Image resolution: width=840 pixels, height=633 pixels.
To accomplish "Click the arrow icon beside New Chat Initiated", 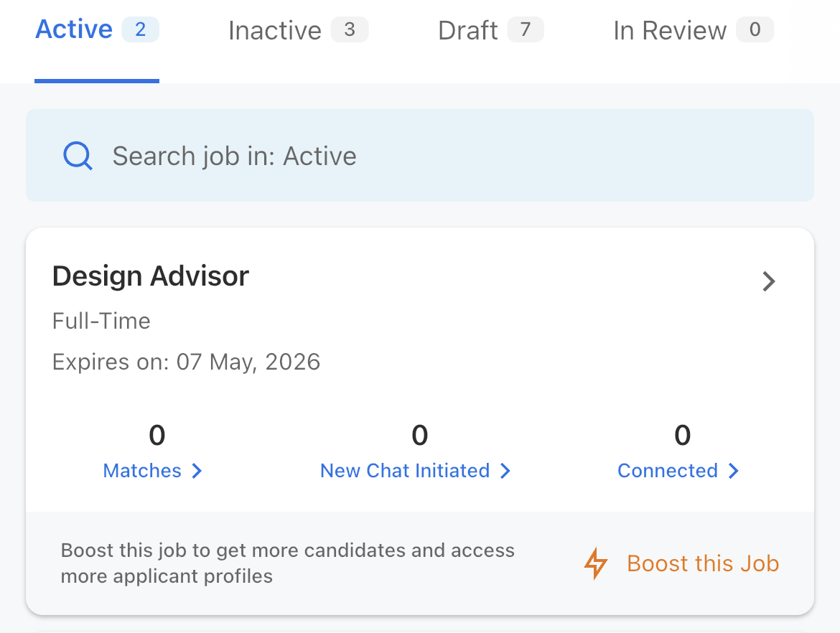I will (x=505, y=471).
